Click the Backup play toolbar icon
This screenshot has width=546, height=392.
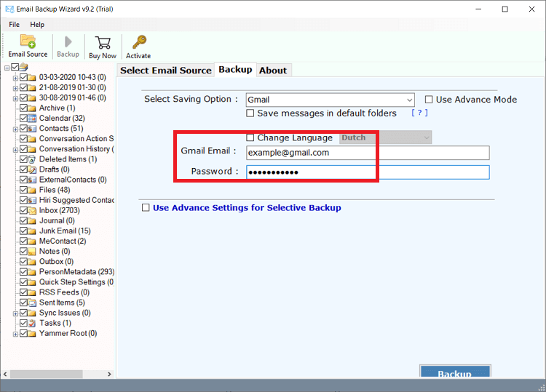[x=68, y=42]
